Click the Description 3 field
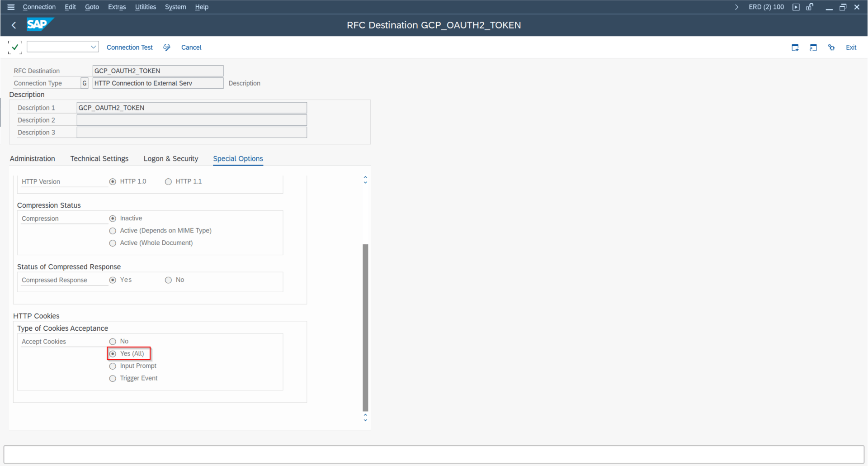The width and height of the screenshot is (868, 466). (192, 132)
